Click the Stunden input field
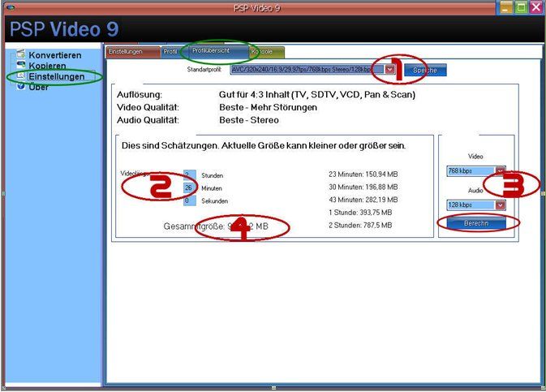 pyautogui.click(x=189, y=175)
